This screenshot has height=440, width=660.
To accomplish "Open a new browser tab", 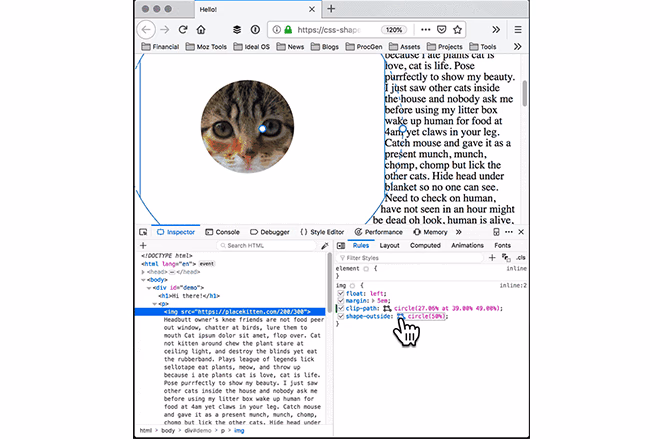I will click(330, 9).
